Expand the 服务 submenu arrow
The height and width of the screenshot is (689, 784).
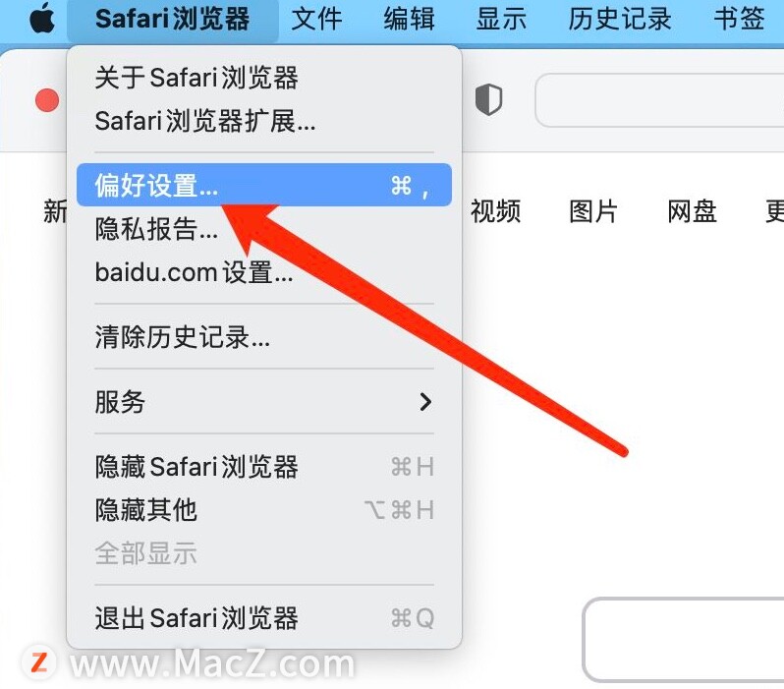click(425, 402)
